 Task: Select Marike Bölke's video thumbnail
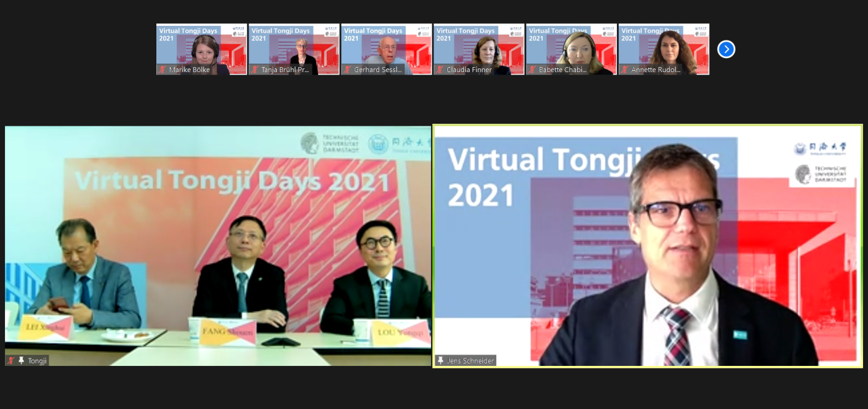pos(201,49)
